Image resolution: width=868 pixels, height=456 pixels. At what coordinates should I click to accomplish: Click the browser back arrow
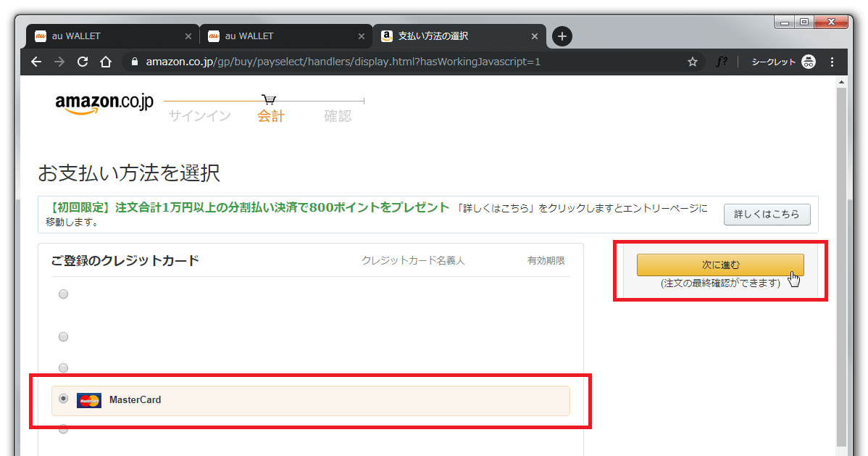point(36,62)
